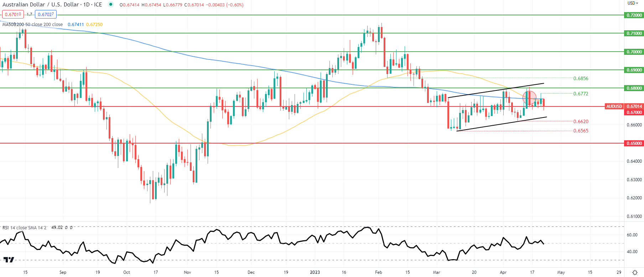Click the 40.00 RSI scale value

tap(632, 252)
